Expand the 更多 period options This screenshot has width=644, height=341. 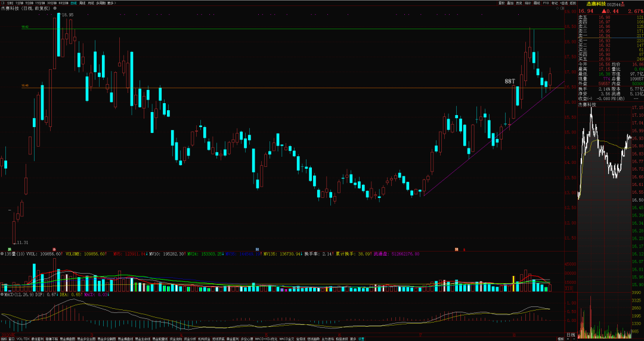click(112, 3)
